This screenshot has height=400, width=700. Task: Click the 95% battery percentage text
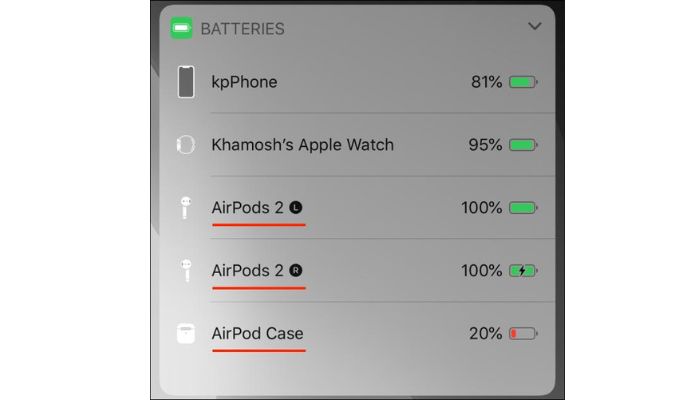coord(485,145)
